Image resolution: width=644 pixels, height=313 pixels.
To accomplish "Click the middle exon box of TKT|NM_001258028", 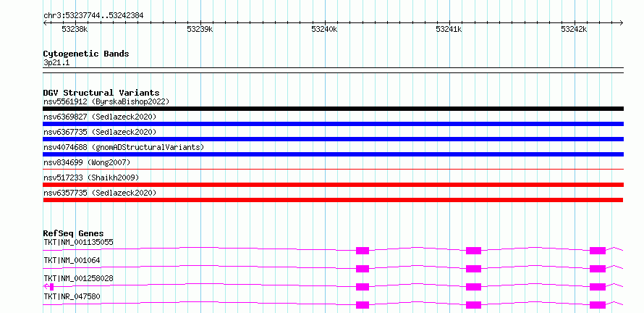I will [x=473, y=287].
